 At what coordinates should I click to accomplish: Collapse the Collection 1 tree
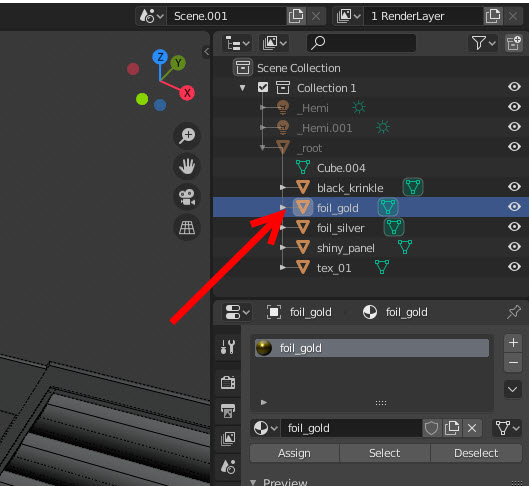click(243, 88)
